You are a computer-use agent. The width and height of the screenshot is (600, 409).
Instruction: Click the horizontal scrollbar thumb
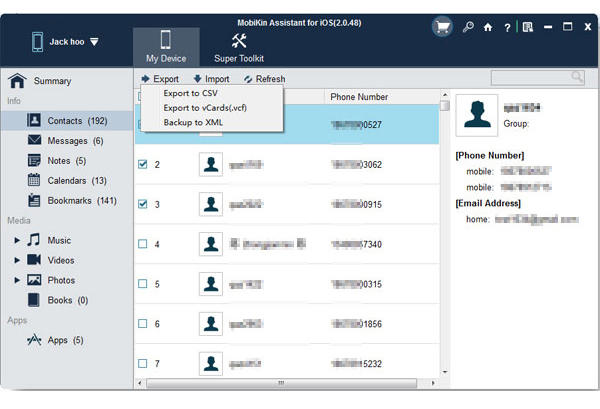(281, 383)
